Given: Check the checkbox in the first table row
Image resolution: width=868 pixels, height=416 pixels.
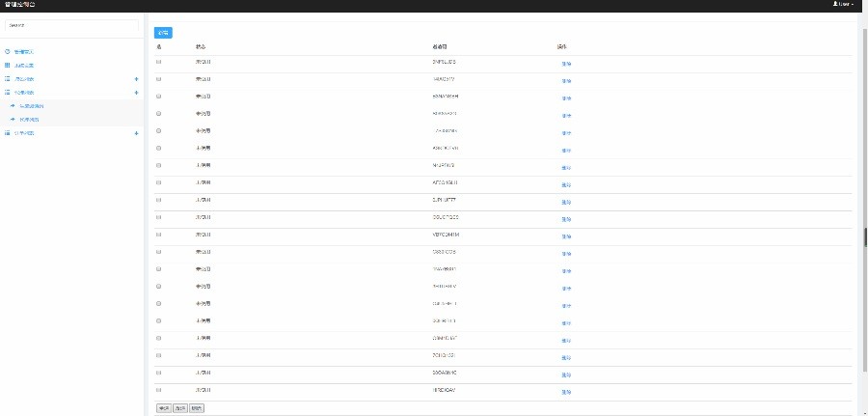Looking at the screenshot, I should [158, 62].
